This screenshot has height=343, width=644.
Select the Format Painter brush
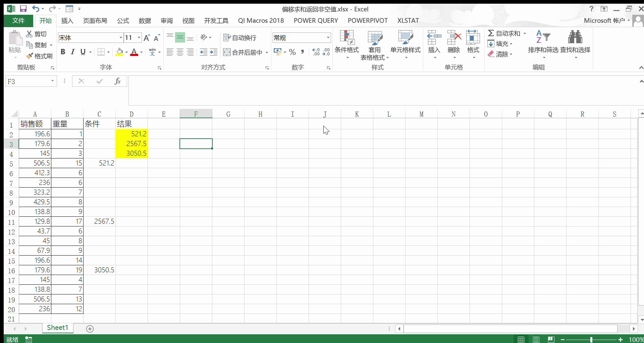point(30,56)
